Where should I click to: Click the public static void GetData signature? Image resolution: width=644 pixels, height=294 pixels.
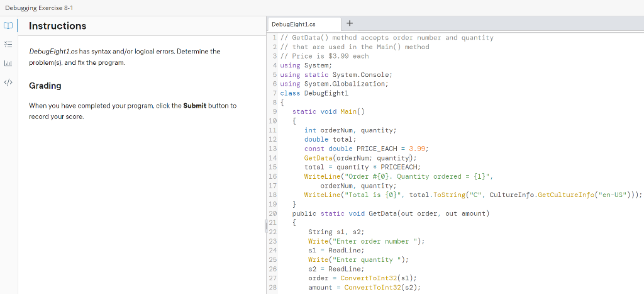[391, 213]
